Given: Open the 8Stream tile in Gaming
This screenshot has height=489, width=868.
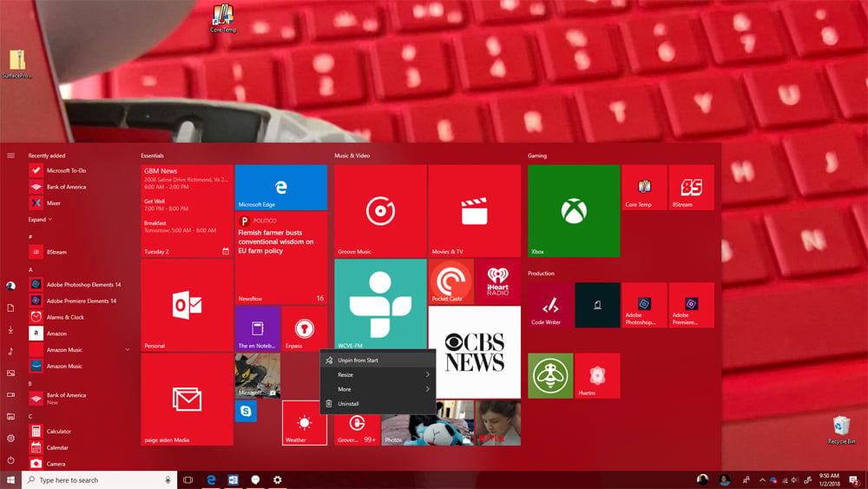Looking at the screenshot, I should (692, 188).
